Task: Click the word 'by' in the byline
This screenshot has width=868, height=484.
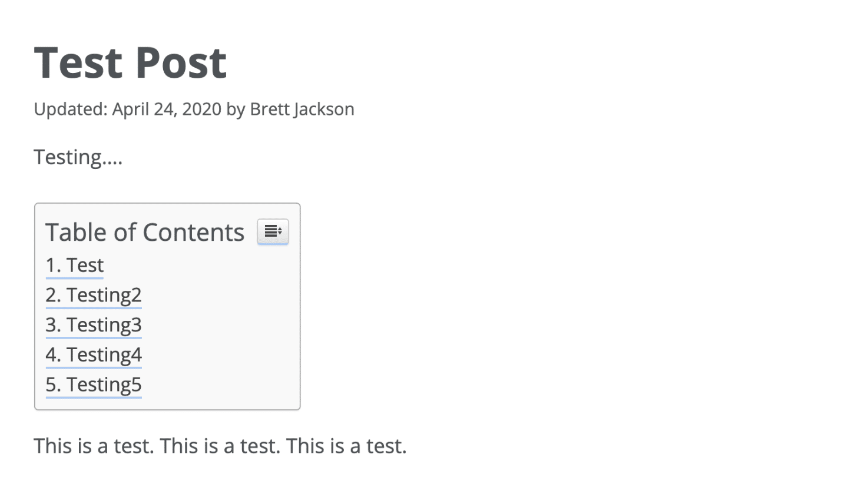Action: (x=236, y=110)
